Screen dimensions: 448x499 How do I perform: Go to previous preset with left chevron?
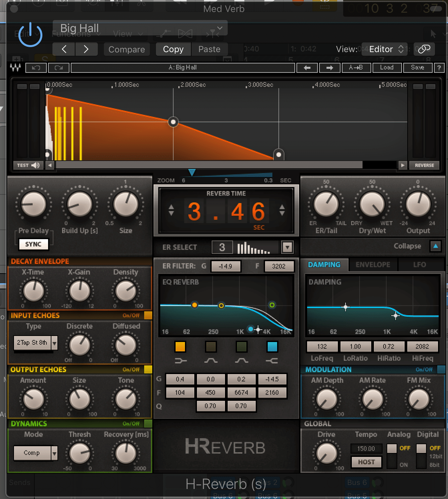tap(64, 49)
